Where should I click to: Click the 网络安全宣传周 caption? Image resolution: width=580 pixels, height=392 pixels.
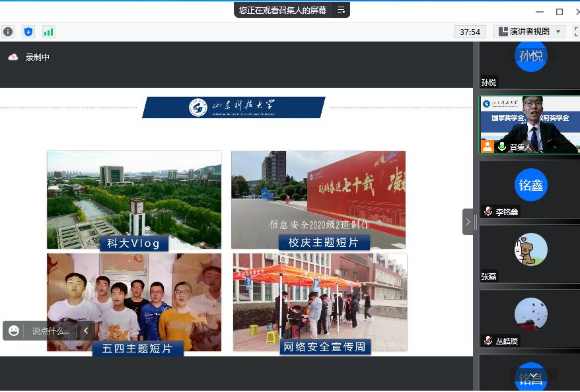(x=325, y=346)
